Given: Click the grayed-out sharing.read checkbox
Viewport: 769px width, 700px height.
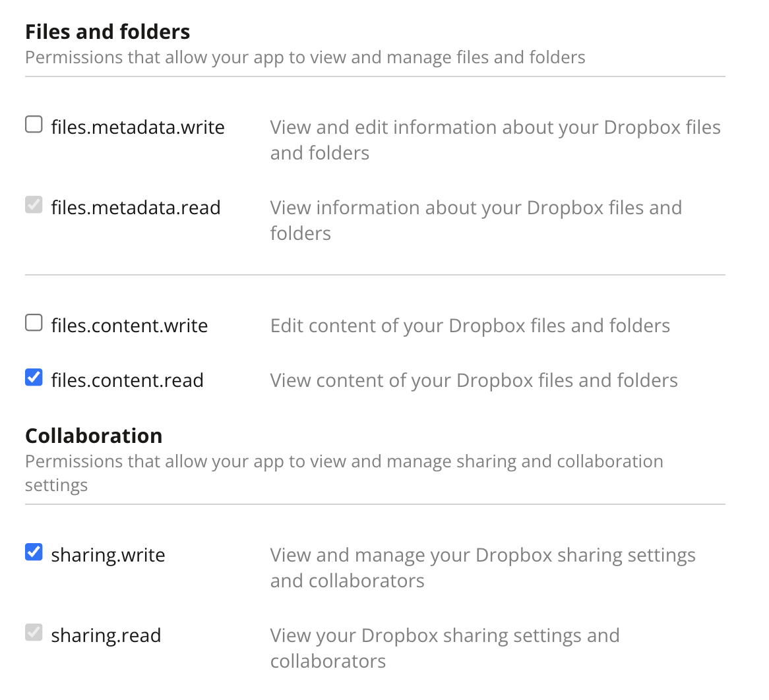Looking at the screenshot, I should click(33, 632).
